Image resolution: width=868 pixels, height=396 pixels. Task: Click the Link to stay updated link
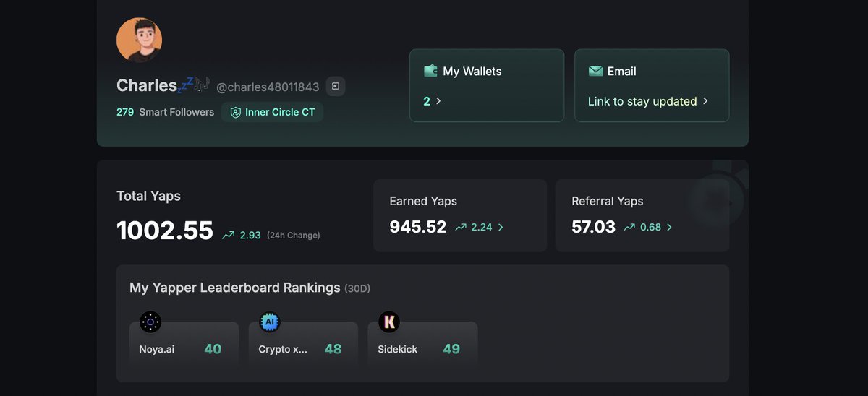click(648, 101)
